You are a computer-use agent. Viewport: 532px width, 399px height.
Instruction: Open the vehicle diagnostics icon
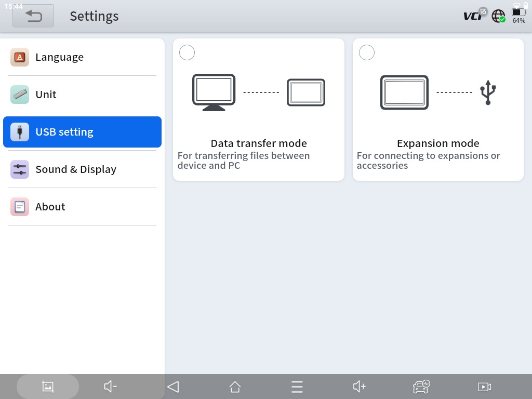(x=421, y=387)
